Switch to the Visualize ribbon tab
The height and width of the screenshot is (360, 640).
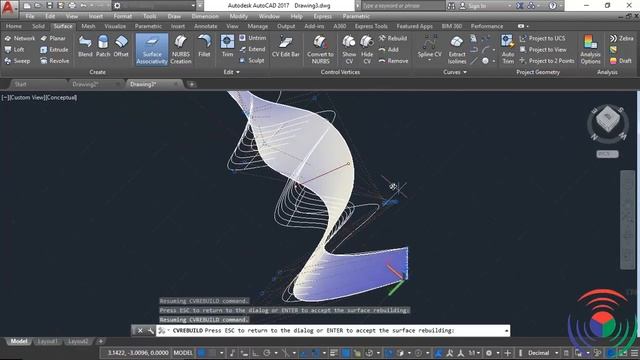coord(115,26)
